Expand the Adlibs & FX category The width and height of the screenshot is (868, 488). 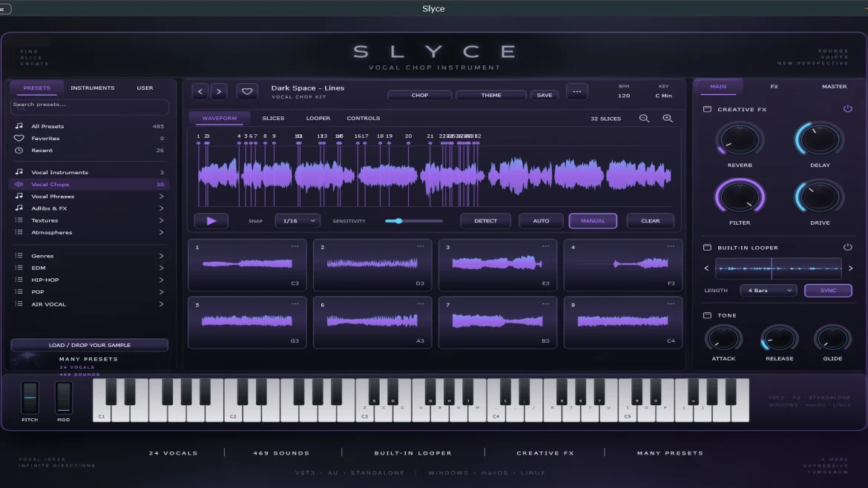161,208
